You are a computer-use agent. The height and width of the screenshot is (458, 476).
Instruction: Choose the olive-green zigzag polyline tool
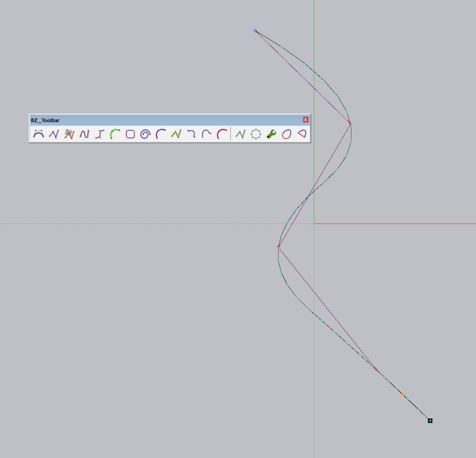click(176, 134)
